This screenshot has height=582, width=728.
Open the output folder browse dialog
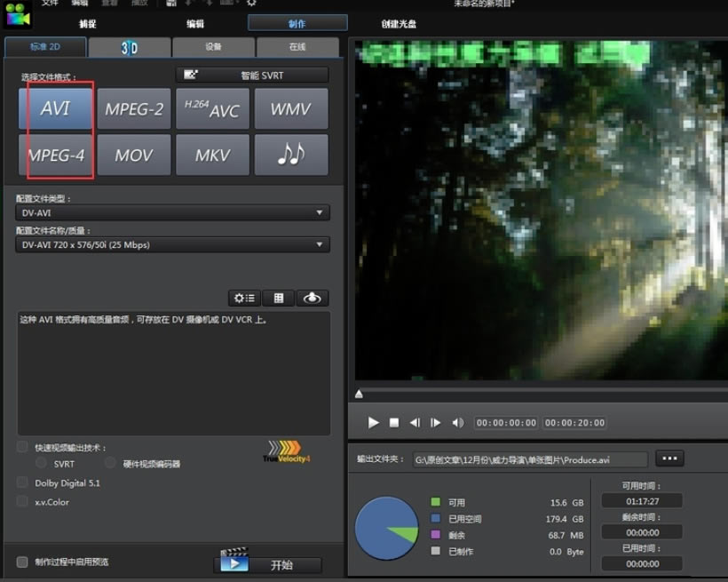coord(671,459)
